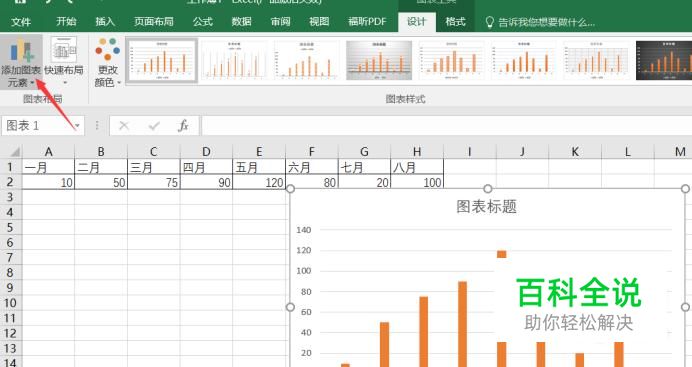Click cell with value 100
This screenshot has height=367, width=692.
(x=417, y=182)
